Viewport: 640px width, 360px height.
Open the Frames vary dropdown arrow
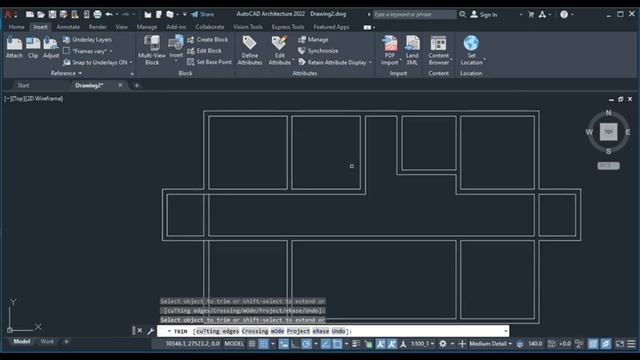[x=111, y=51]
